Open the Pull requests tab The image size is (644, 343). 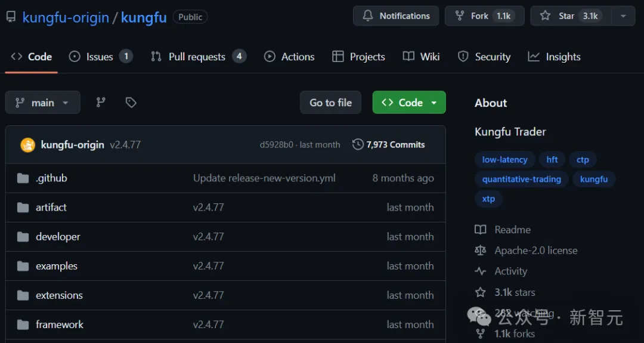coord(197,57)
